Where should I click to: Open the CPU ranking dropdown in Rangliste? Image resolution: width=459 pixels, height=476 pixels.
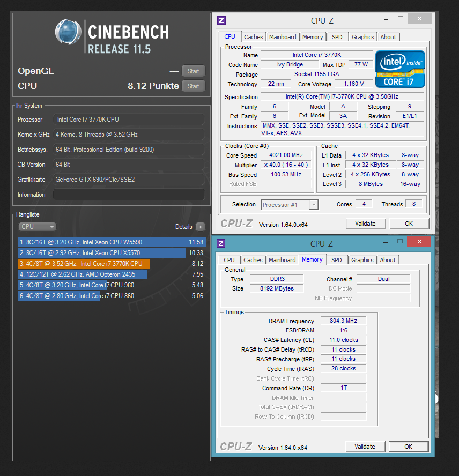pyautogui.click(x=38, y=226)
